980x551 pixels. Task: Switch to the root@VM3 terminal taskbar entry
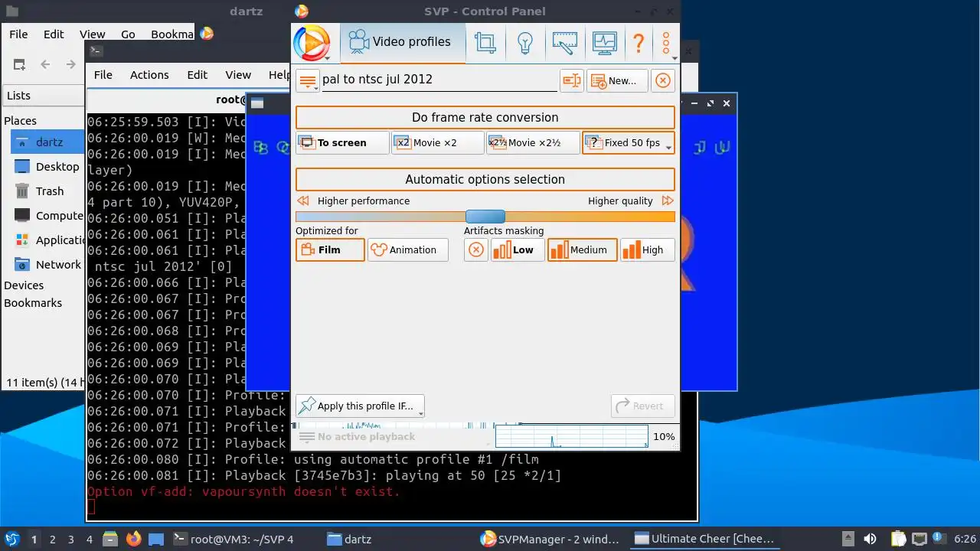[x=234, y=539]
